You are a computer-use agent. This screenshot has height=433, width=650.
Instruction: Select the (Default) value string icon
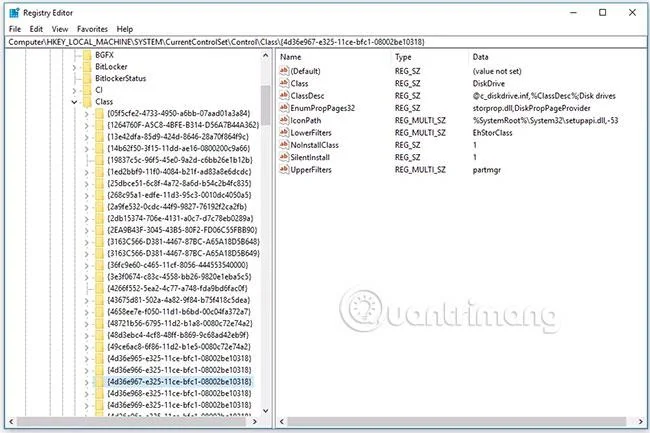tap(284, 71)
